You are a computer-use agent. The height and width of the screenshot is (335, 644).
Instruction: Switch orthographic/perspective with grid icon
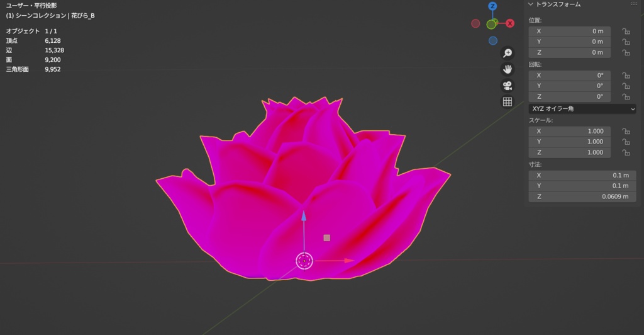[x=508, y=101]
